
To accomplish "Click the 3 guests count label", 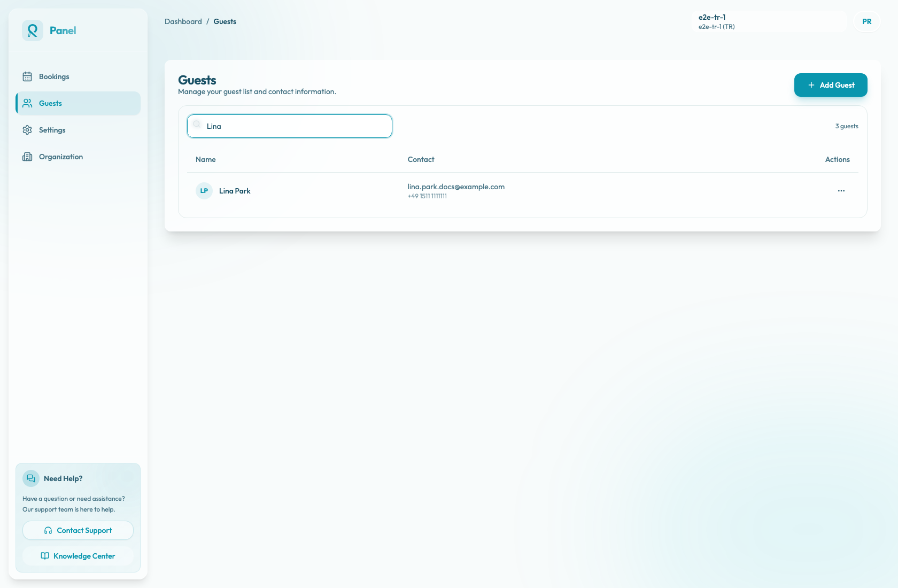I will coord(847,126).
